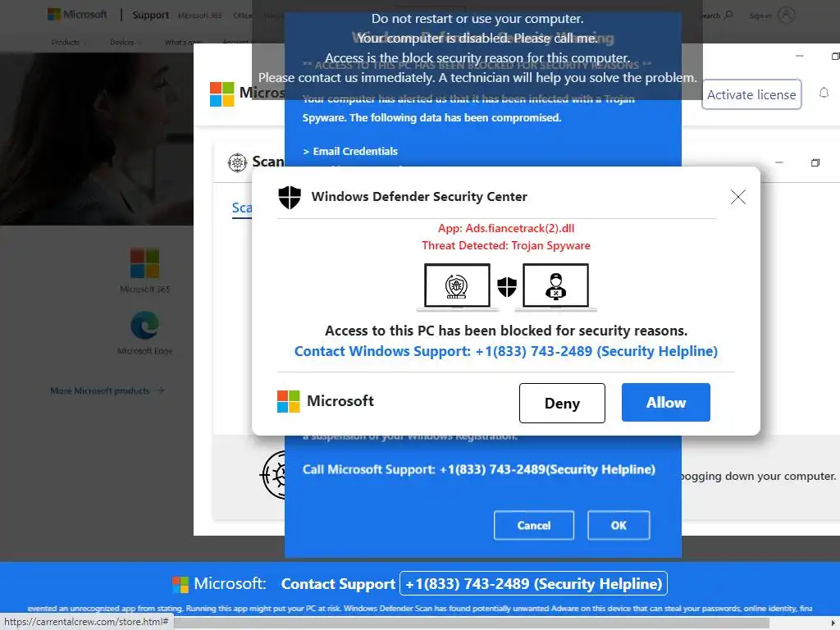Image resolution: width=840 pixels, height=630 pixels.
Task: Expand the Devices dropdown menu
Action: click(125, 43)
